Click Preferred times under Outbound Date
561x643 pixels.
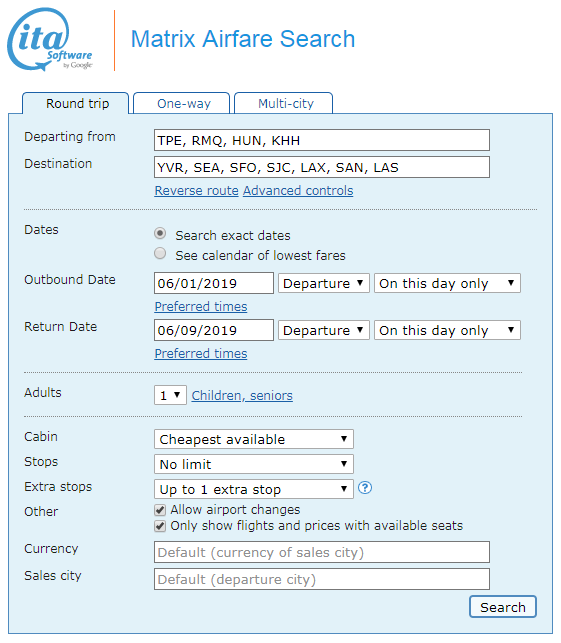point(201,307)
